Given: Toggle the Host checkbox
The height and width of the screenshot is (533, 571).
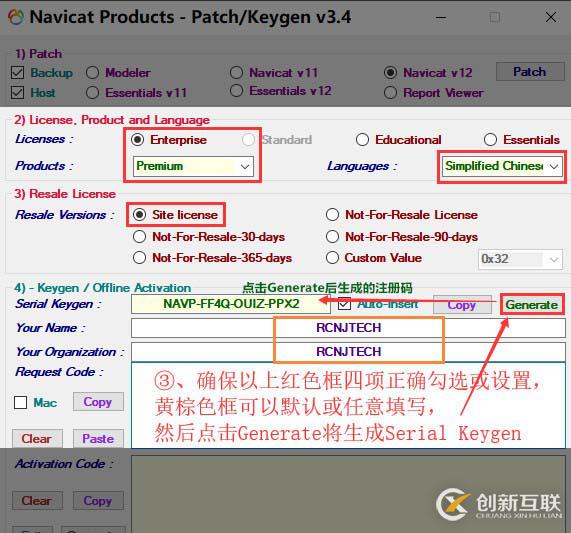Looking at the screenshot, I should [17, 92].
